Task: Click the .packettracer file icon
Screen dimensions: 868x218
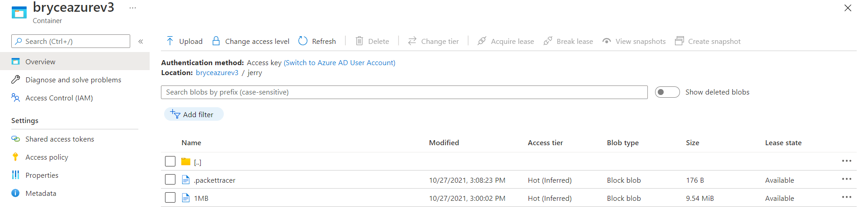Action: point(186,180)
